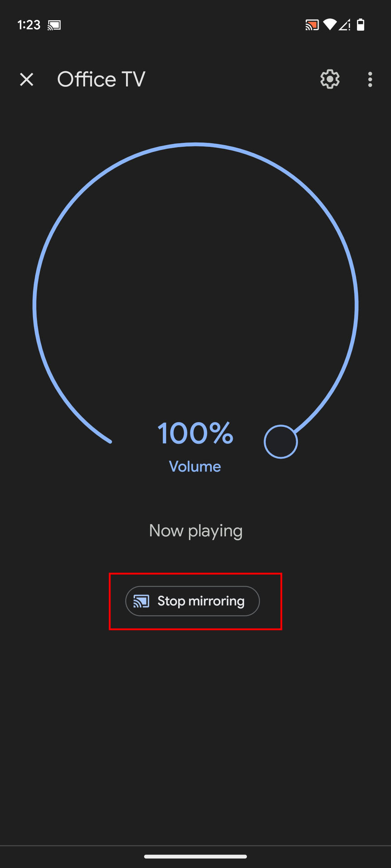Screen dimensions: 391x868
Task: Click the cast icon inside Stop mirroring
Action: pos(141,601)
